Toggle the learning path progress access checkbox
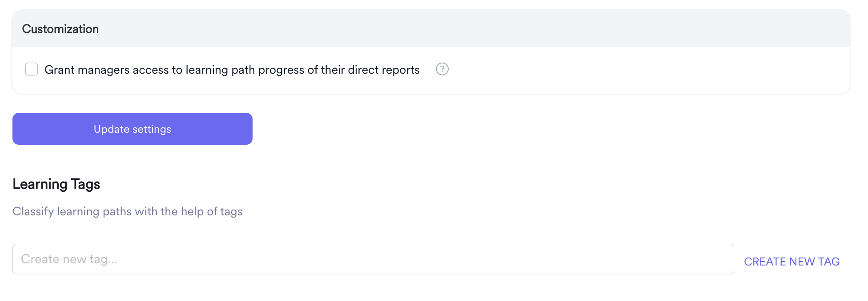This screenshot has width=868, height=301. click(32, 69)
